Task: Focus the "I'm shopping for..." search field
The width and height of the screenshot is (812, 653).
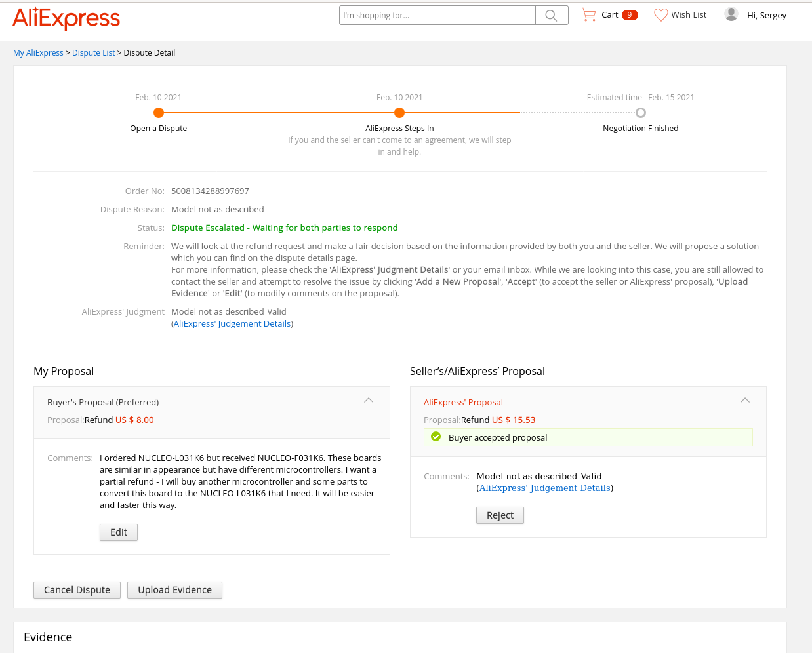Action: pyautogui.click(x=437, y=16)
